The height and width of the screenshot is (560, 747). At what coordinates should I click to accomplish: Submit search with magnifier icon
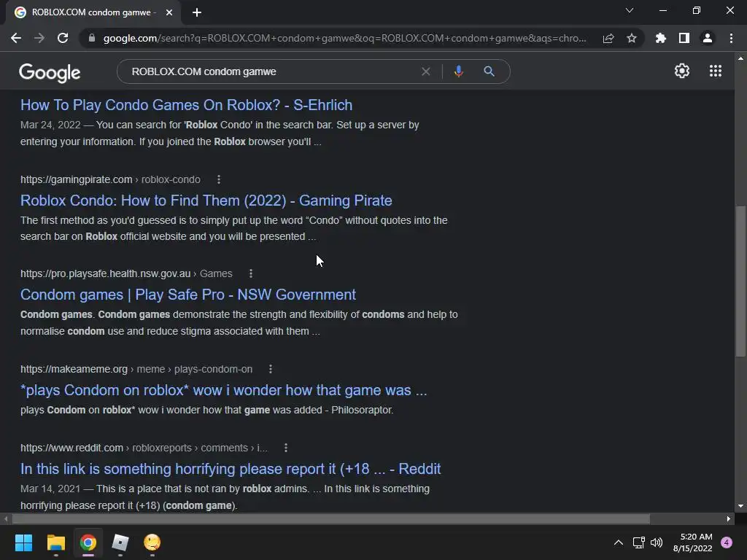(x=489, y=71)
